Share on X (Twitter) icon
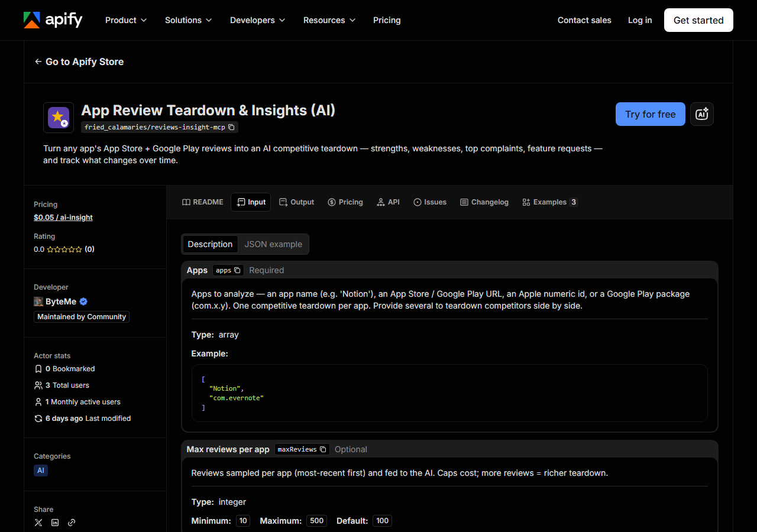The image size is (757, 532). 38,523
